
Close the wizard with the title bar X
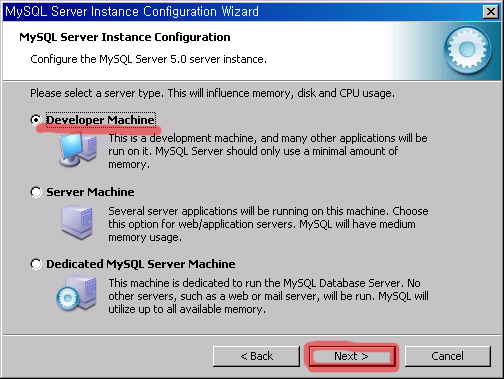491,12
